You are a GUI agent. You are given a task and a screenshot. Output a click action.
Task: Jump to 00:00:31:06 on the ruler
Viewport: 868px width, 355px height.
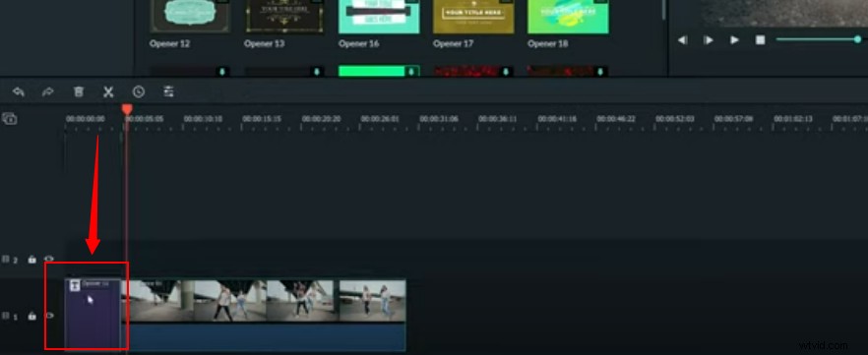pos(439,119)
